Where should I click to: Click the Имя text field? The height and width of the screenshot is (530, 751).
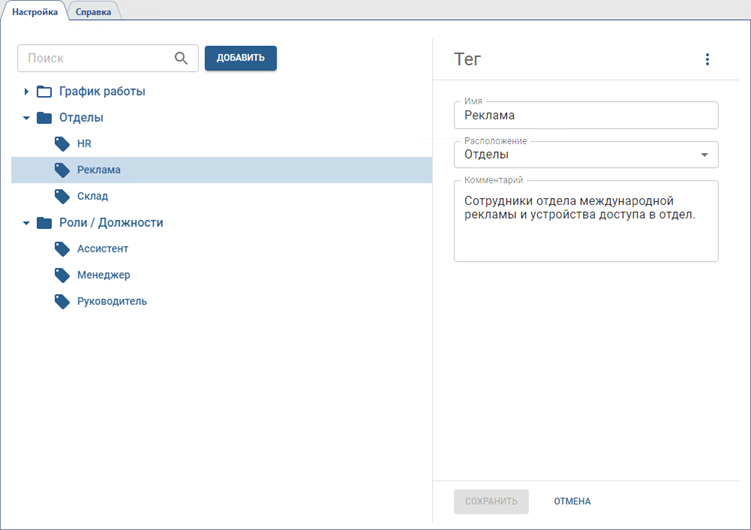tap(585, 116)
